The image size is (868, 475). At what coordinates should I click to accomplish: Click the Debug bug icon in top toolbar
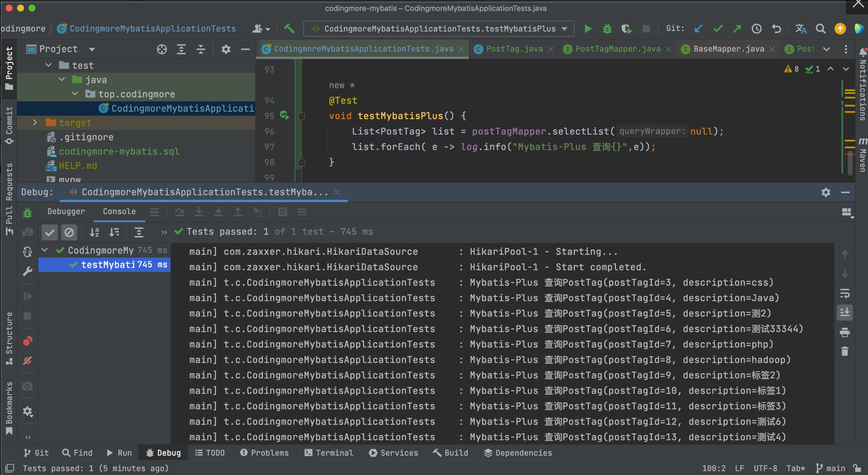pyautogui.click(x=607, y=29)
